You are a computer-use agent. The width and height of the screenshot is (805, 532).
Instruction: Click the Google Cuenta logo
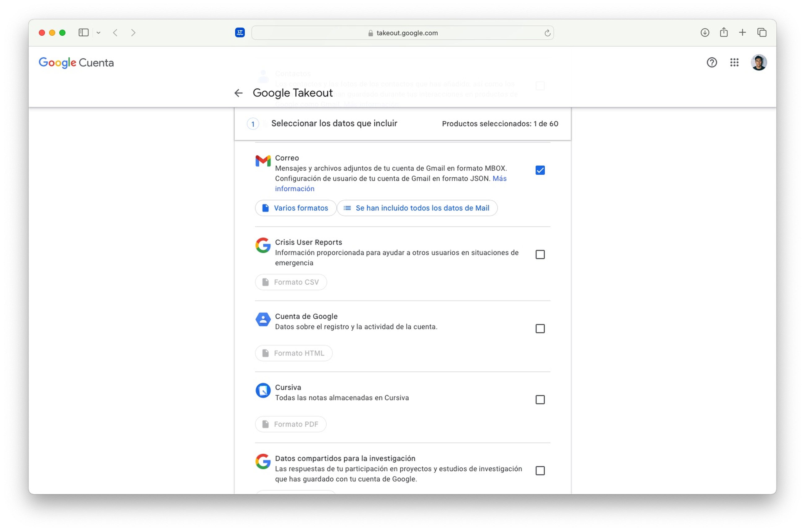pyautogui.click(x=76, y=63)
